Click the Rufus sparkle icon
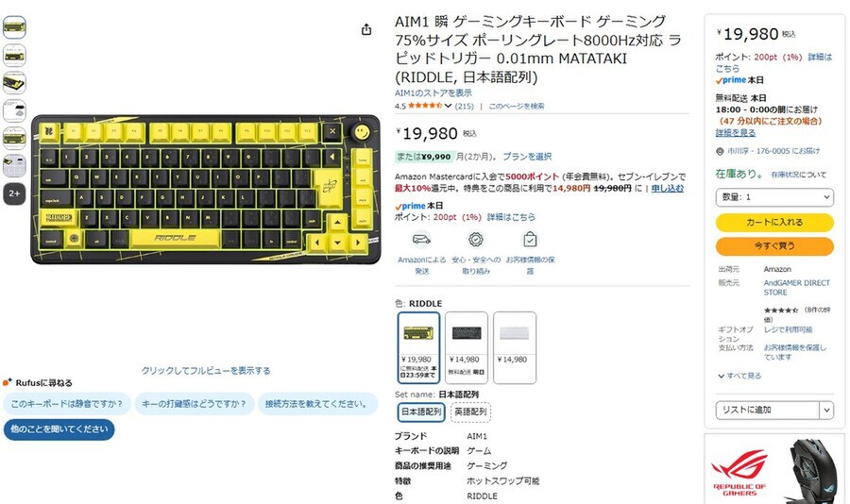Image resolution: width=850 pixels, height=504 pixels. tap(8, 382)
